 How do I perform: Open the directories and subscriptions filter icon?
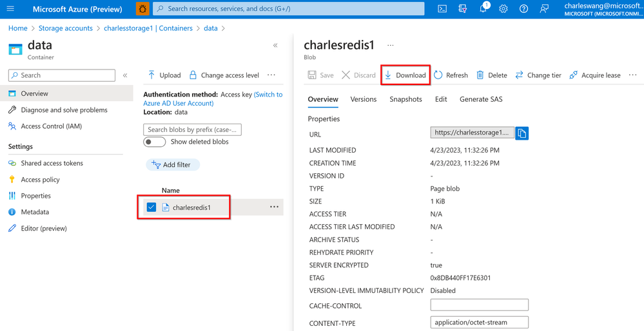pos(463,8)
